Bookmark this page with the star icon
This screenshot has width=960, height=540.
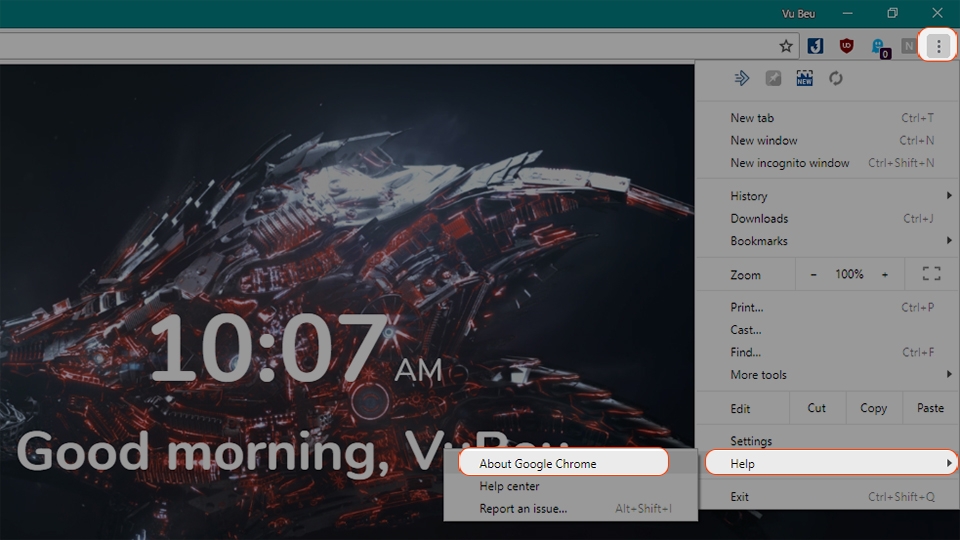(786, 46)
